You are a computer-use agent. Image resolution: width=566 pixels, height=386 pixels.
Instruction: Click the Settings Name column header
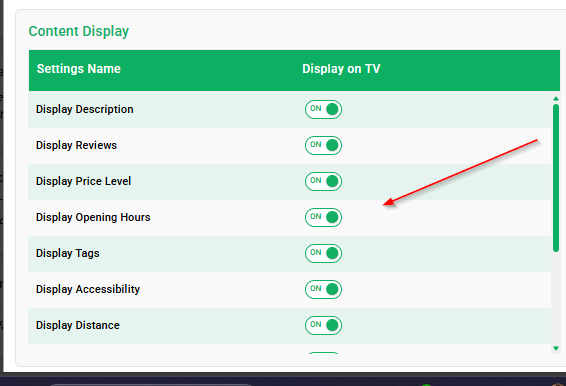click(79, 69)
